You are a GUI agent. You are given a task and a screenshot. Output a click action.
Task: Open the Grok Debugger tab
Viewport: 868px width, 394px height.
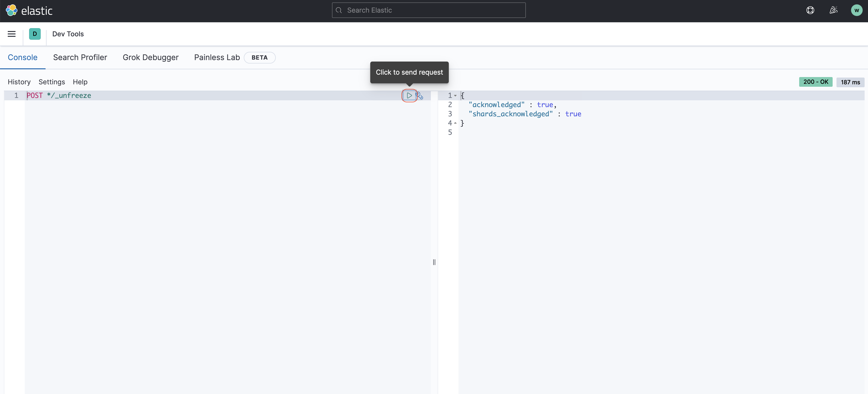tap(150, 57)
